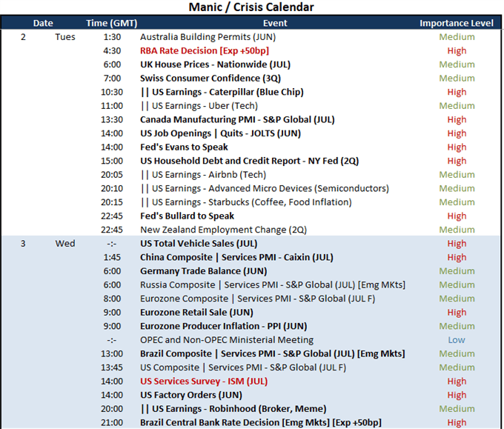Screen dimensions: 504x429
Task: Click 'Australia Building Permits (JUN)' event
Action: (x=208, y=37)
